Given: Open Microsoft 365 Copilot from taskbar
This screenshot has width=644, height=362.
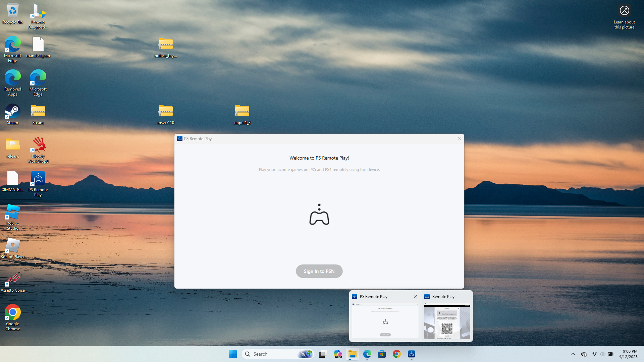Looking at the screenshot, I should tap(337, 354).
